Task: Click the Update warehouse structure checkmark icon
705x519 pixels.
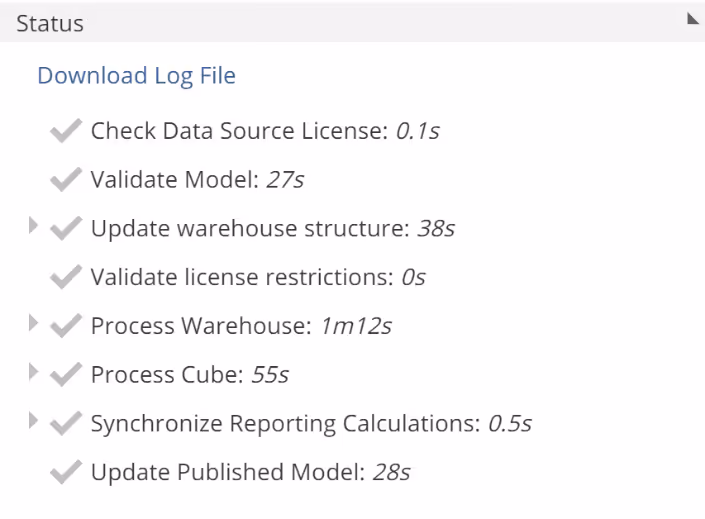Action: [x=65, y=229]
